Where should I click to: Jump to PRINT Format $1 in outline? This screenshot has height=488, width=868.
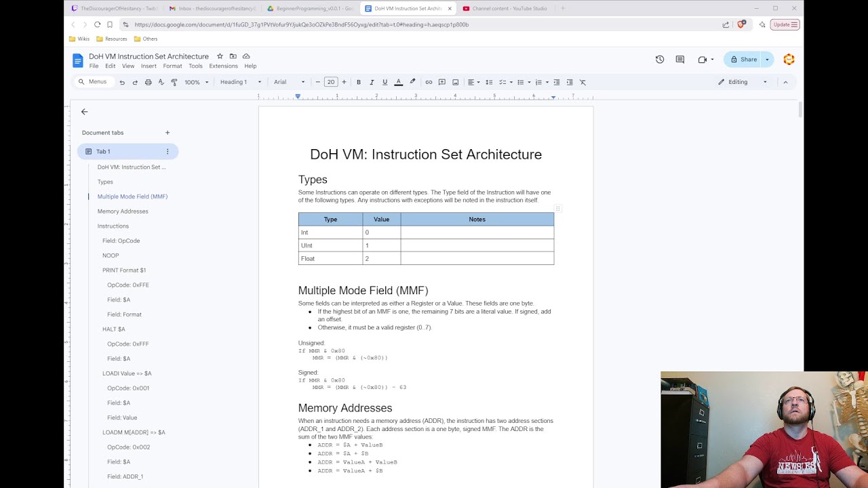[x=124, y=270]
